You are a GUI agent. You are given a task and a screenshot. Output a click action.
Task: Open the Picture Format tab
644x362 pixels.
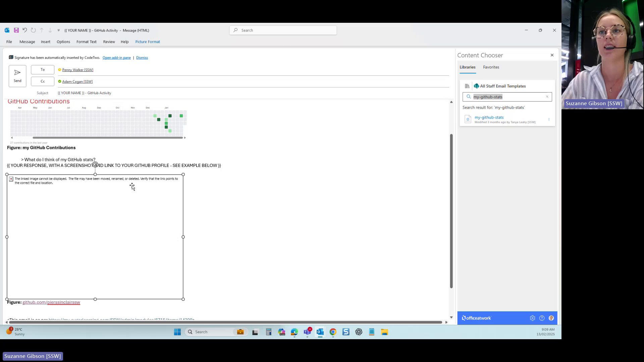point(147,42)
